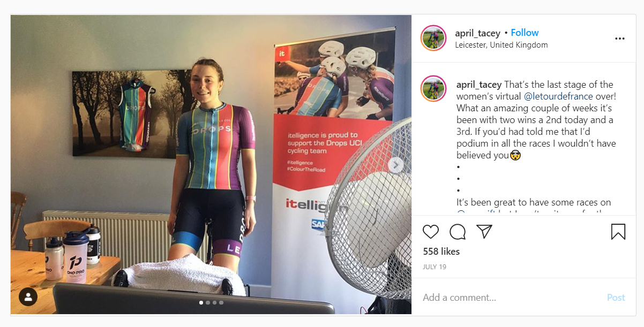
Task: Open april_tacey profile picture in the header
Action: [x=434, y=38]
